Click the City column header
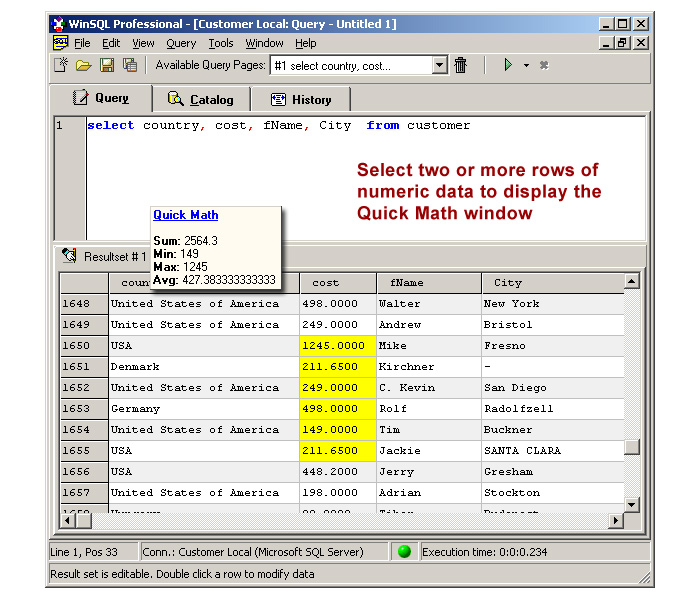Image resolution: width=700 pixels, height=600 pixels. point(553,283)
